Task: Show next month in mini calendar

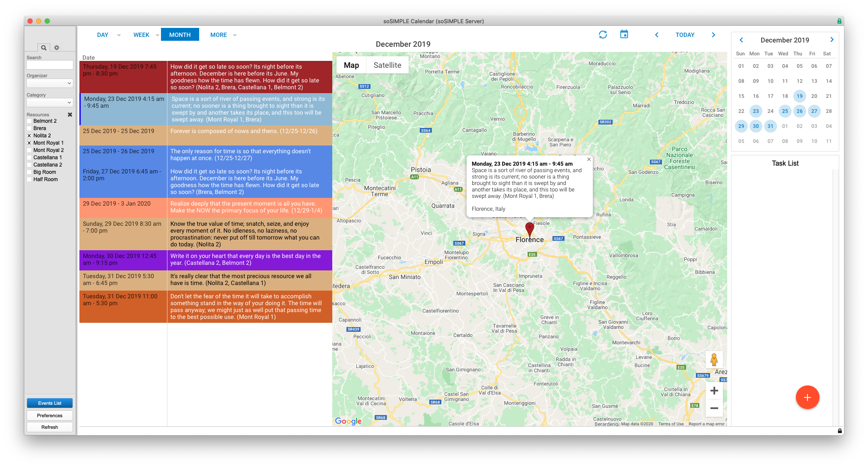Action: coord(832,39)
